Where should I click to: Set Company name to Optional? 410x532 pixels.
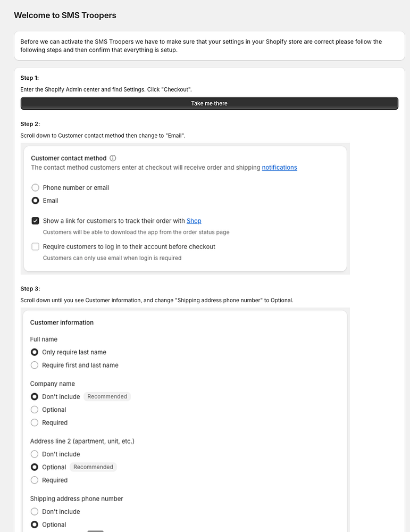(35, 410)
